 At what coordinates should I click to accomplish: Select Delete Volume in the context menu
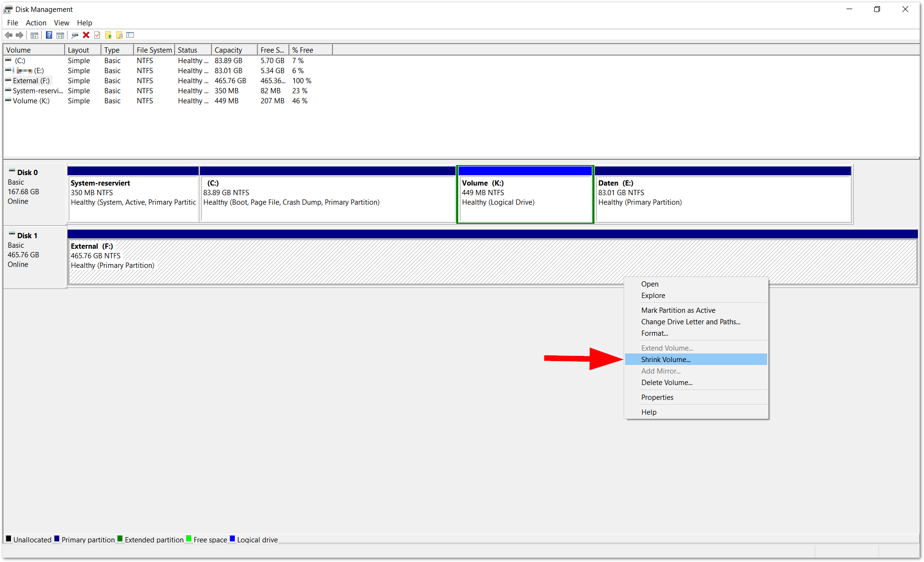pyautogui.click(x=667, y=382)
